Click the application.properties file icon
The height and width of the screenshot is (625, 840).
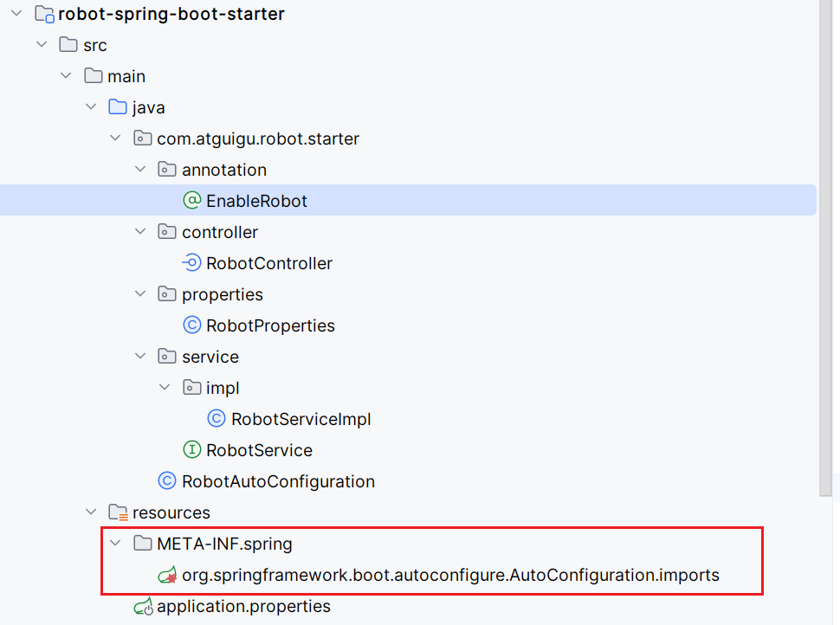coord(143,607)
